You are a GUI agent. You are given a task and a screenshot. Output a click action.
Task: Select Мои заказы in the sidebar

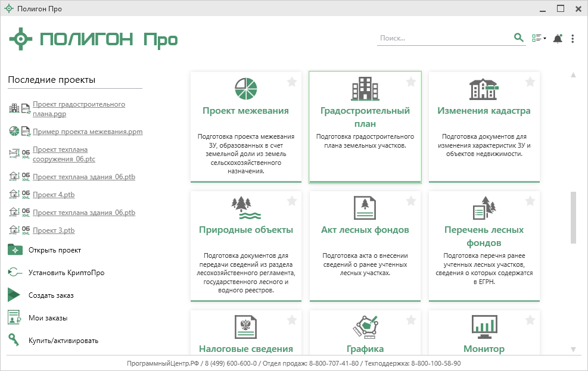pyautogui.click(x=48, y=318)
